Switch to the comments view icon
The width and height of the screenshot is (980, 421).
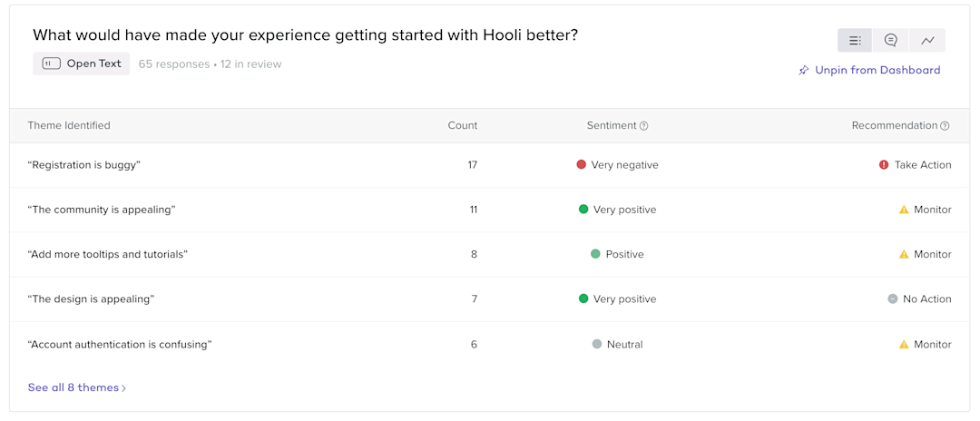[x=891, y=41]
